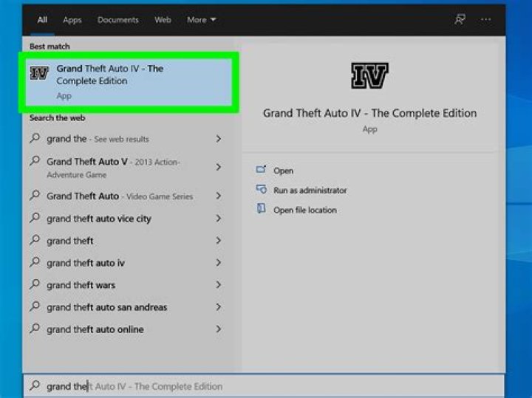Select 'grand theft auto san andreas' suggestion
This screenshot has width=532, height=398.
[x=106, y=307]
